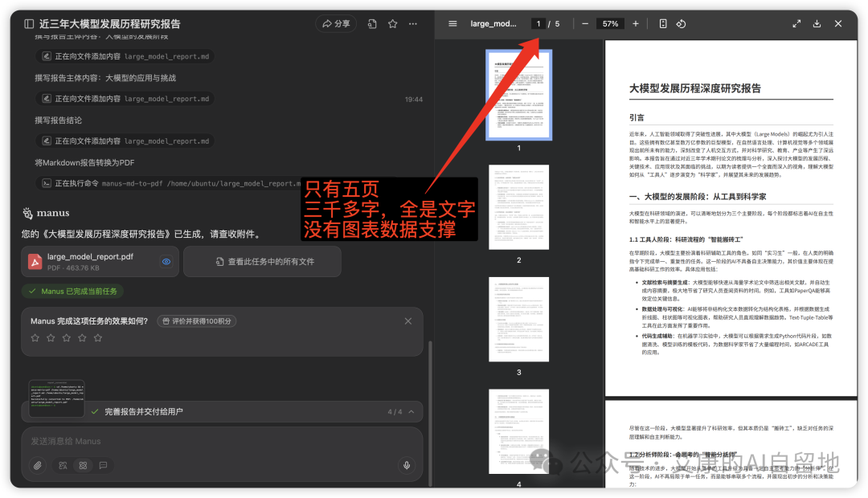Toggle eye preview icon on PDF attachment
Image resolution: width=868 pixels, height=498 pixels.
coord(166,262)
